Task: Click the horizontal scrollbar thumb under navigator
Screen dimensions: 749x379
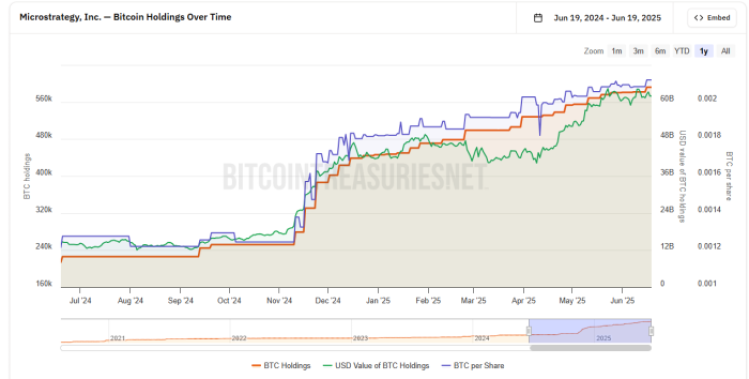Action: coord(590,348)
